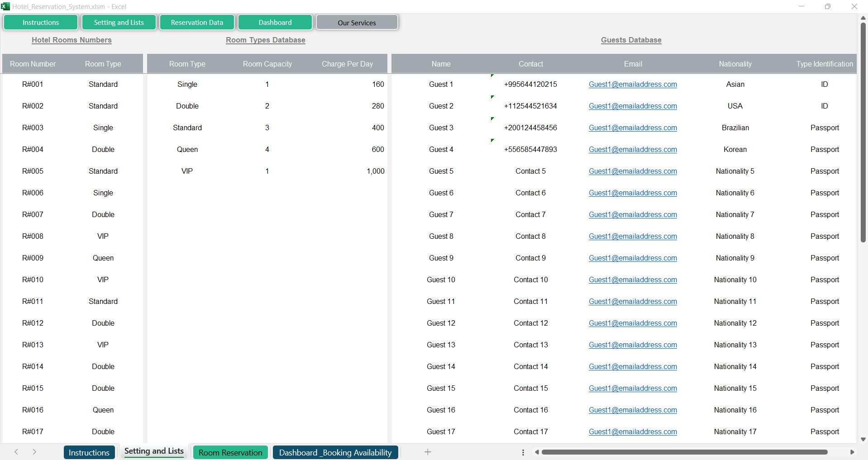Open the Dashboard navigation button
Image resolution: width=868 pixels, height=460 pixels.
click(275, 22)
